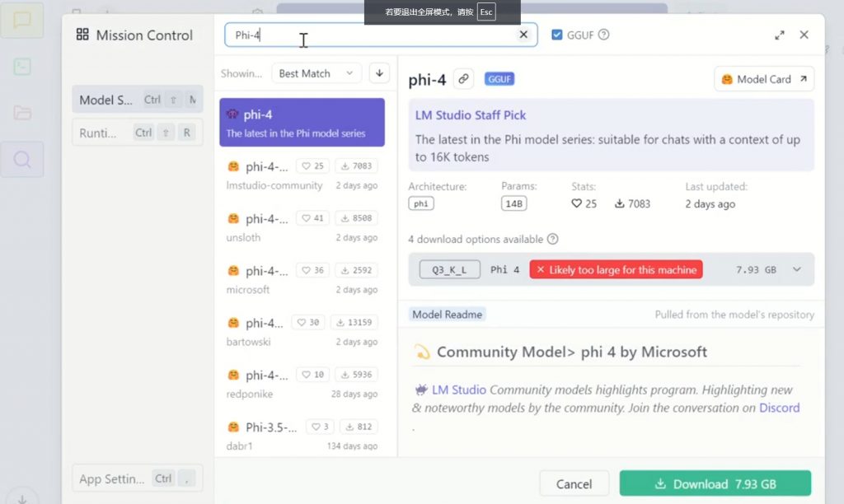Select the Phi-3.5 result by dabr1
Viewport: 844px width, 504px height.
coord(302,435)
